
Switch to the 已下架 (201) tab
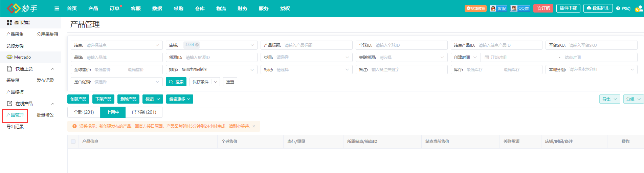pyautogui.click(x=144, y=112)
